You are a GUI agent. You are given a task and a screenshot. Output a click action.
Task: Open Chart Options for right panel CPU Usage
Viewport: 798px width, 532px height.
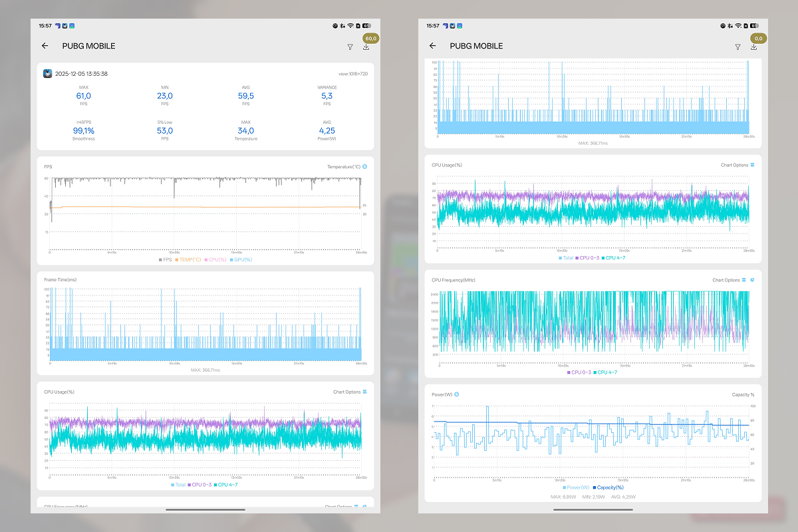[x=737, y=165]
